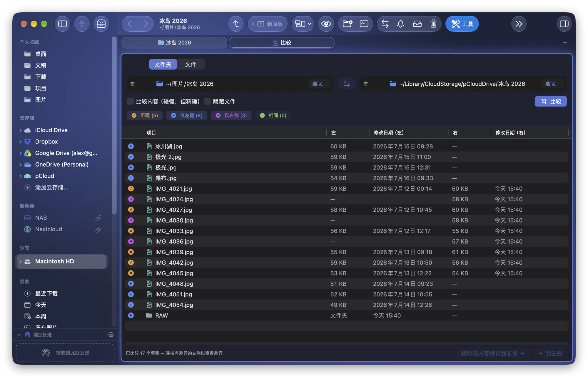Click the inbox tray toolbar icon
The width and height of the screenshot is (588, 377).
pyautogui.click(x=101, y=24)
